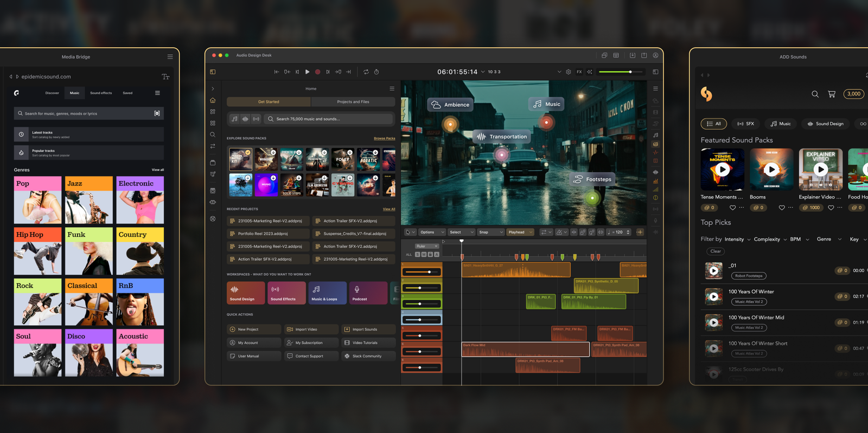Open the FX button in top toolbar
The height and width of the screenshot is (433, 868).
pyautogui.click(x=579, y=72)
